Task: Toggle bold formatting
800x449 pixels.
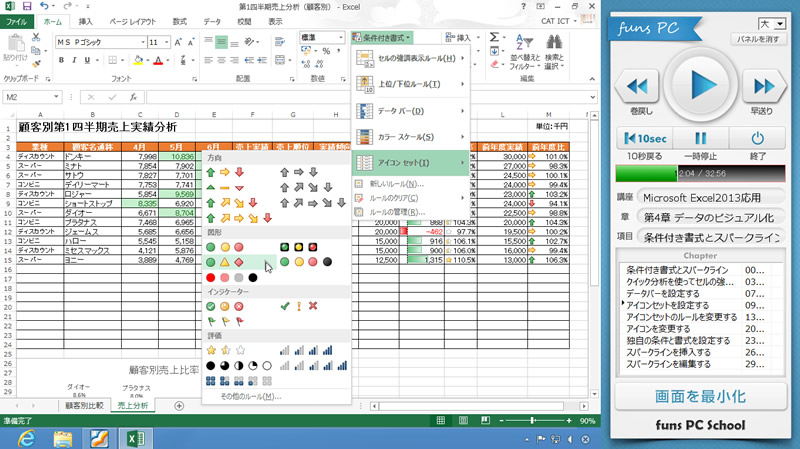Action: click(x=61, y=60)
